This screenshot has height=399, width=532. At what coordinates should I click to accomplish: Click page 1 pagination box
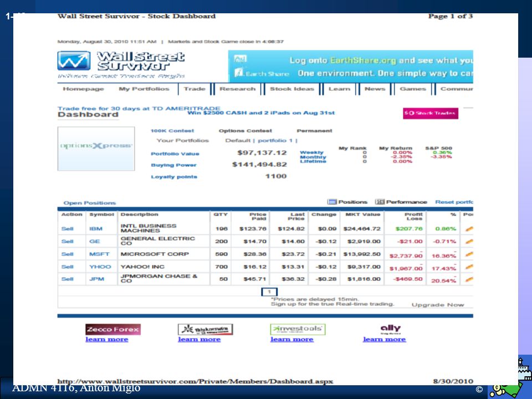click(269, 292)
